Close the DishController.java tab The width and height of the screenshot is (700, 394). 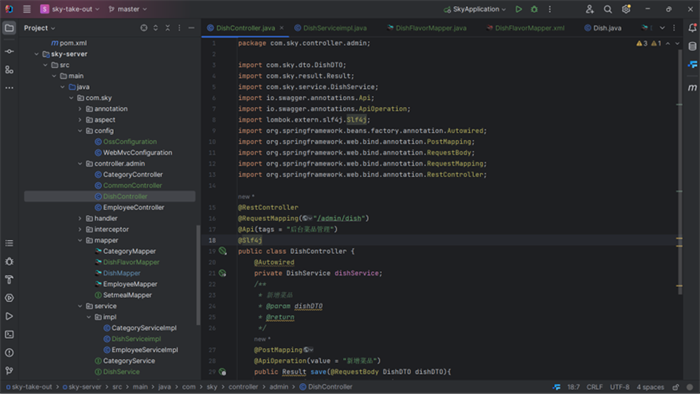[x=282, y=28]
